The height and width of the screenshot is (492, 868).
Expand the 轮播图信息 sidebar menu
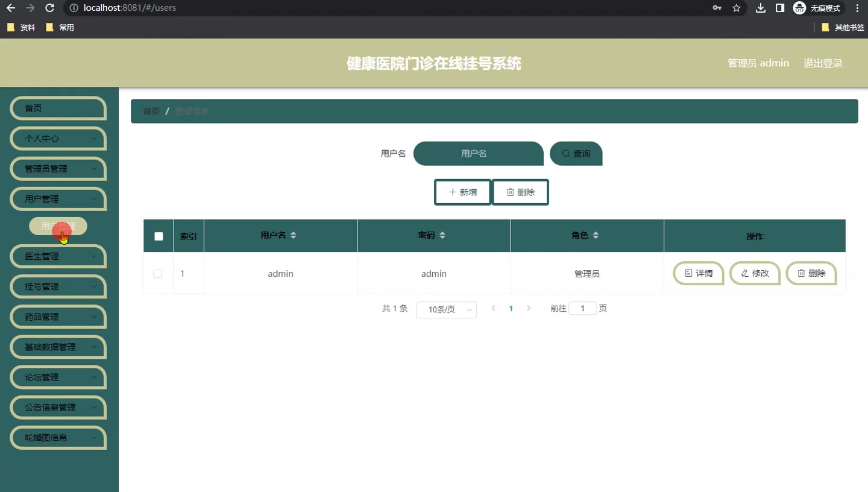coord(58,437)
